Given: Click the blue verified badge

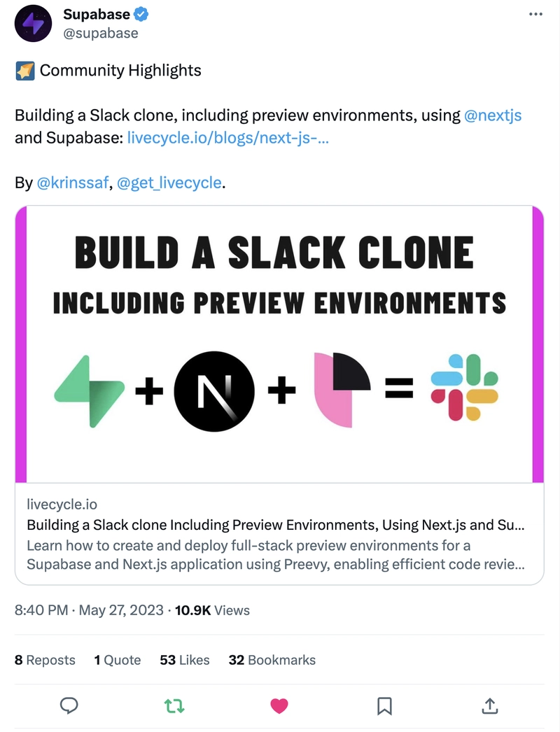Looking at the screenshot, I should (x=141, y=15).
